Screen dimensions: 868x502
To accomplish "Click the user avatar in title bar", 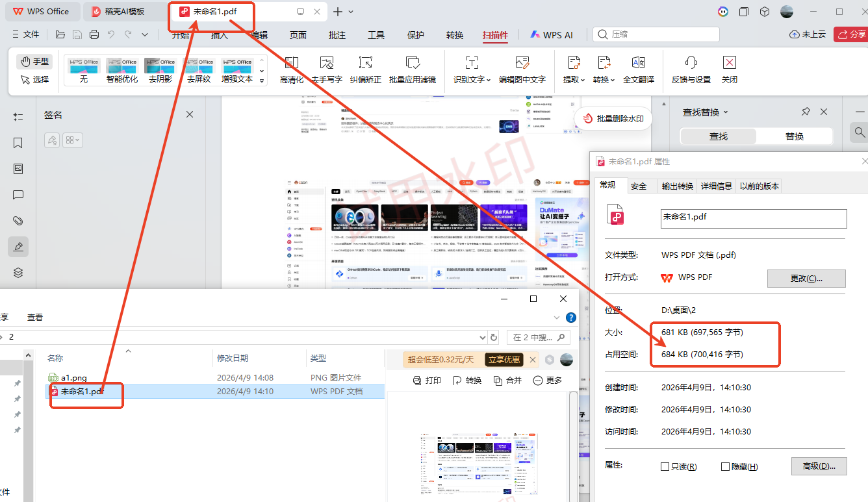I will [x=787, y=12].
